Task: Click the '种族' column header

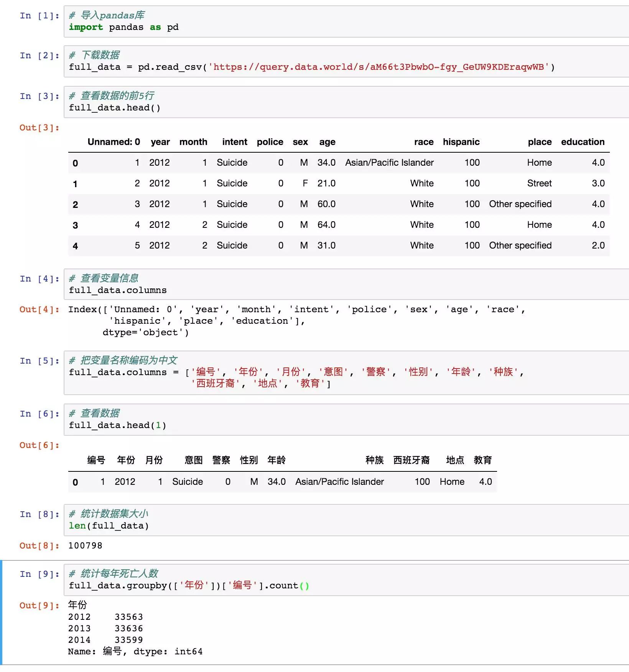Action: 375,460
